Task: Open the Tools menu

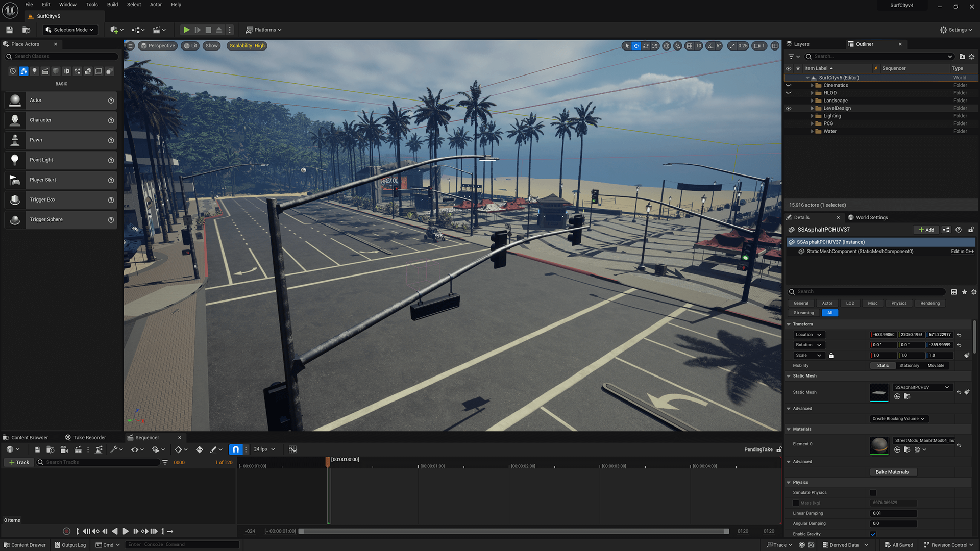Action: point(92,5)
